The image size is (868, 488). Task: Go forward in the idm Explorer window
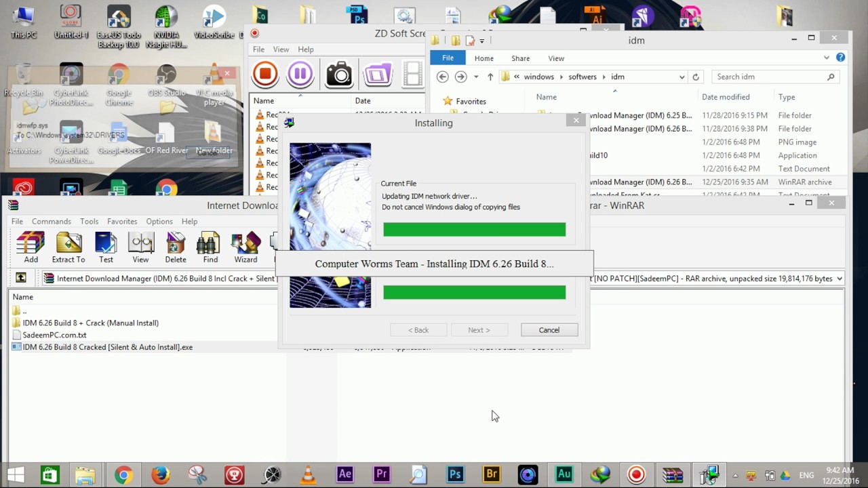point(460,77)
